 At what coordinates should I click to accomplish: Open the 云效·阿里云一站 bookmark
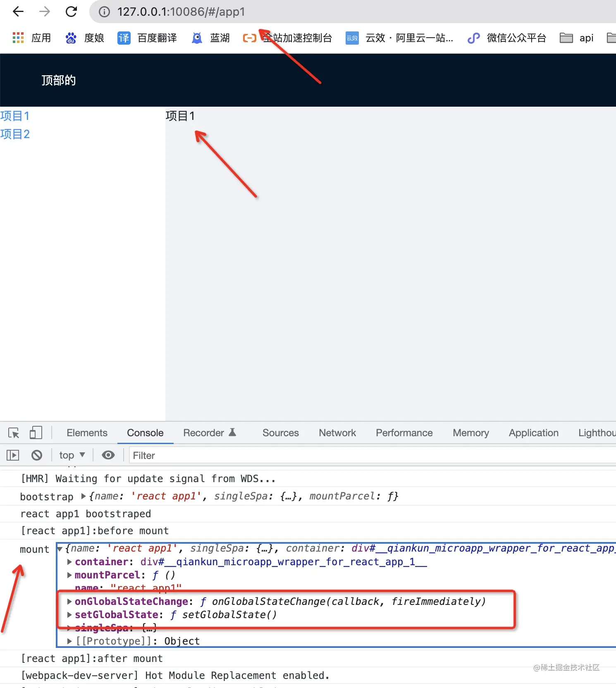(x=399, y=38)
